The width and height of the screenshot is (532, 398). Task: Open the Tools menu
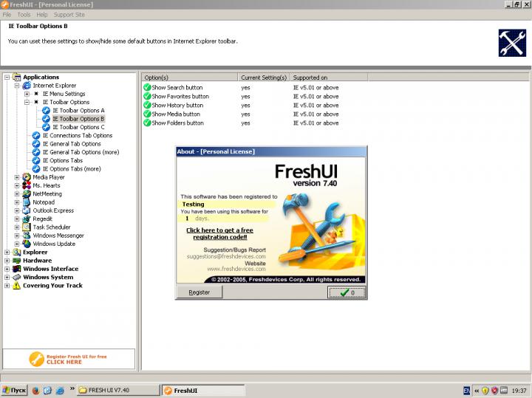point(24,15)
